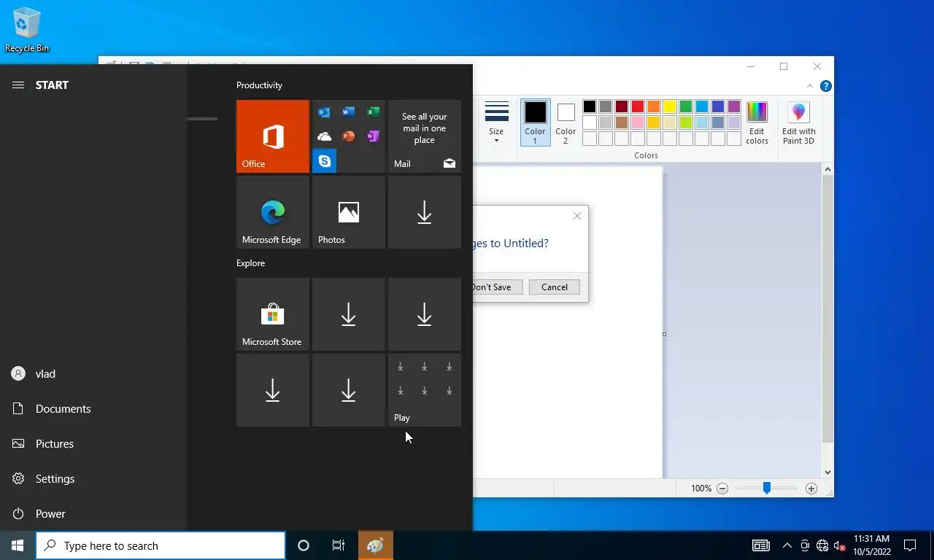Pick the purple color swatch
The width and height of the screenshot is (934, 560).
[x=734, y=106]
